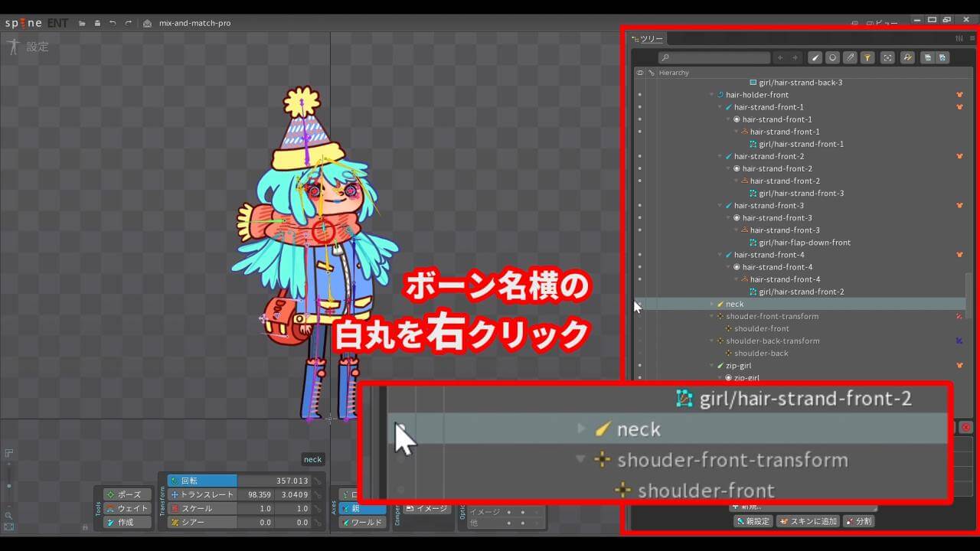Click the スキンに追加 button
980x551 pixels.
pyautogui.click(x=807, y=521)
